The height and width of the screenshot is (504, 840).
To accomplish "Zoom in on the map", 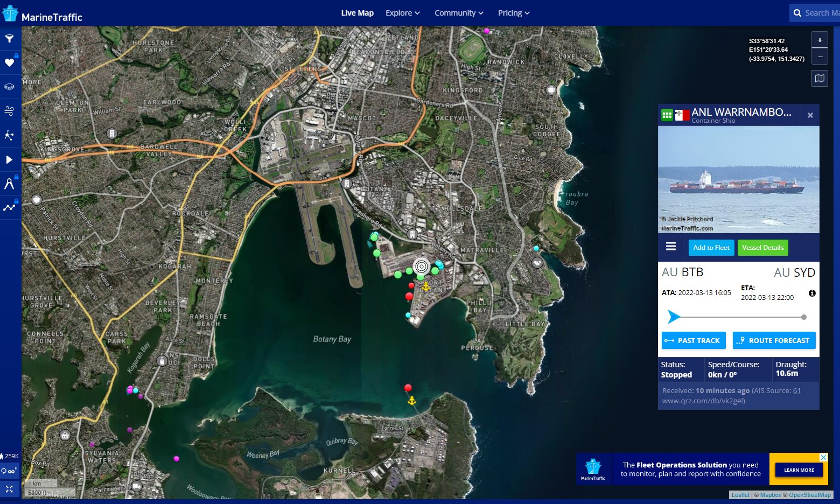I will 820,40.
